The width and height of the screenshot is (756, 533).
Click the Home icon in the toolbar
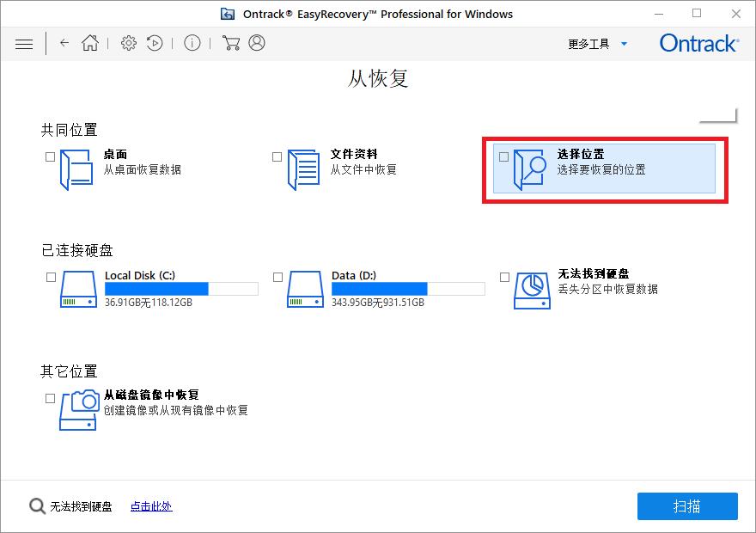89,42
